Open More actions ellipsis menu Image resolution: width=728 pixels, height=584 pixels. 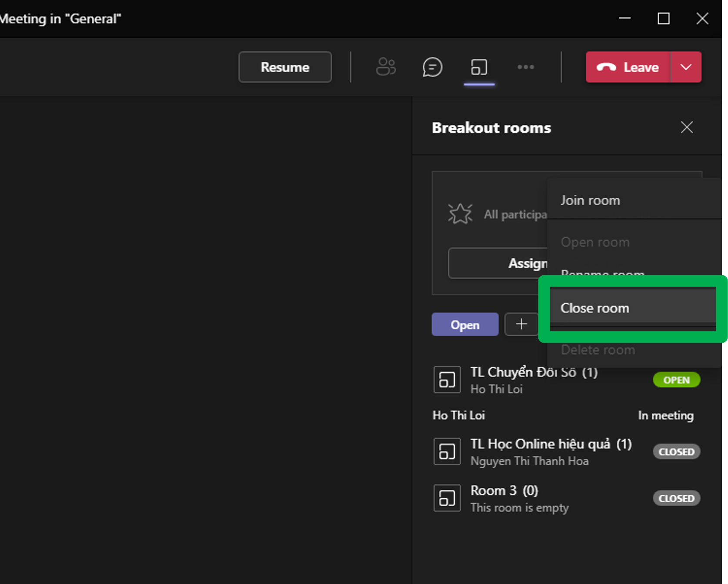(x=525, y=67)
